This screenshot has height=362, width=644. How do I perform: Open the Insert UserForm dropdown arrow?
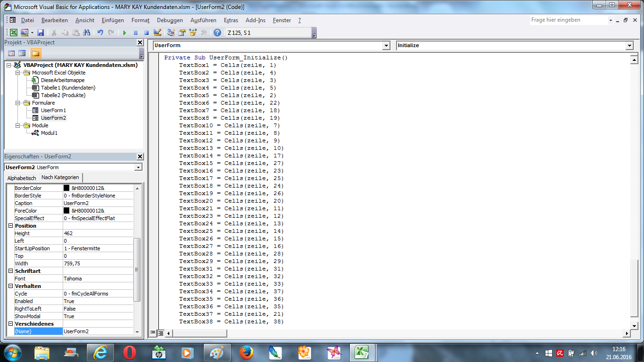pos(32,33)
